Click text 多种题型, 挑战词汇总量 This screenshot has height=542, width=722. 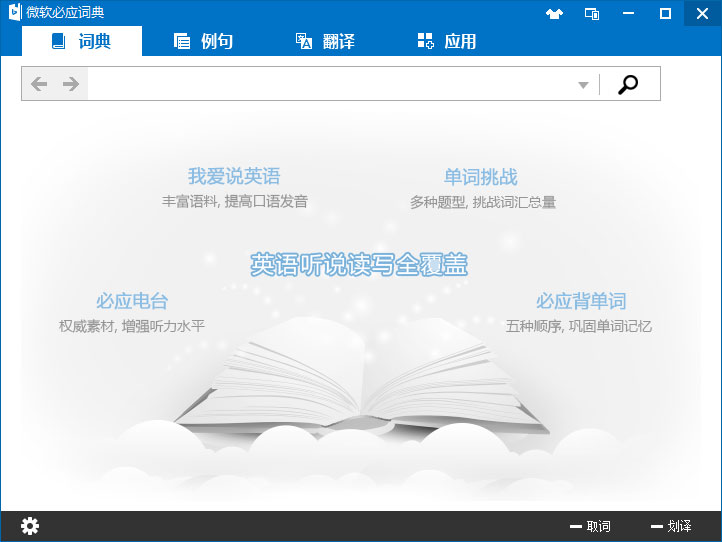point(483,202)
